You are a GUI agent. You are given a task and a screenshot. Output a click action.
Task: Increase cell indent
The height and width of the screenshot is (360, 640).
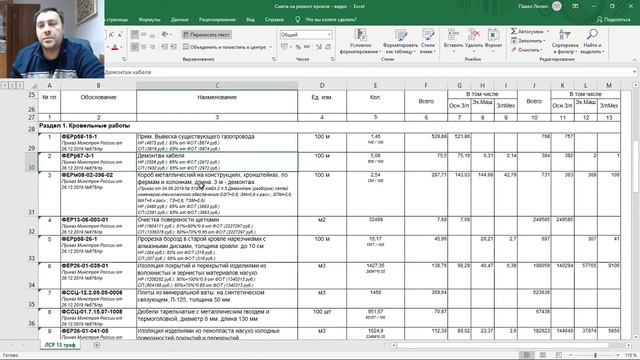(173, 47)
